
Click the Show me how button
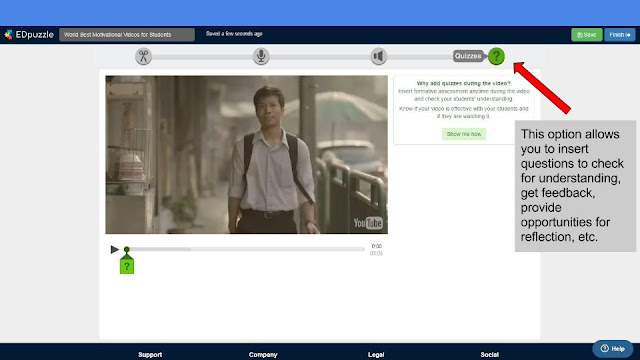(464, 134)
